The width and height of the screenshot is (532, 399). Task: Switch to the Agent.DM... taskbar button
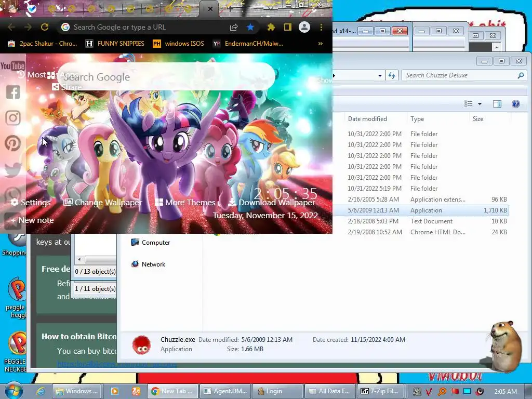tap(225, 391)
